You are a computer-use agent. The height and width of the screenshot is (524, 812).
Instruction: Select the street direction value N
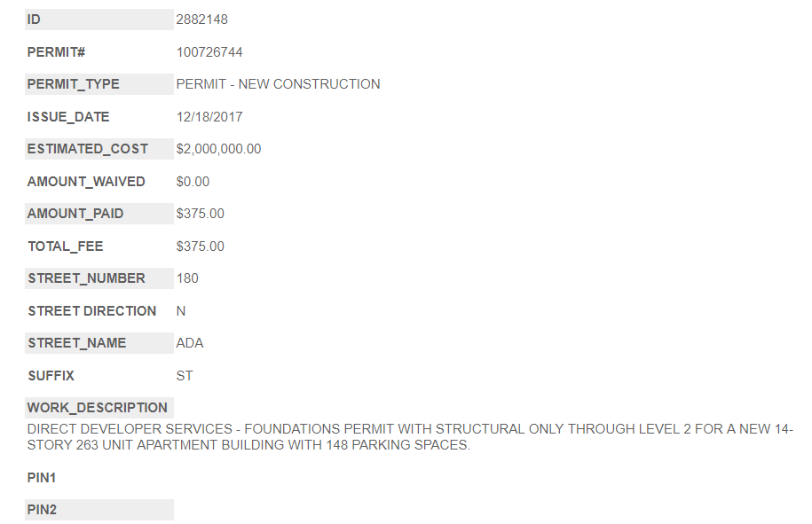click(181, 311)
